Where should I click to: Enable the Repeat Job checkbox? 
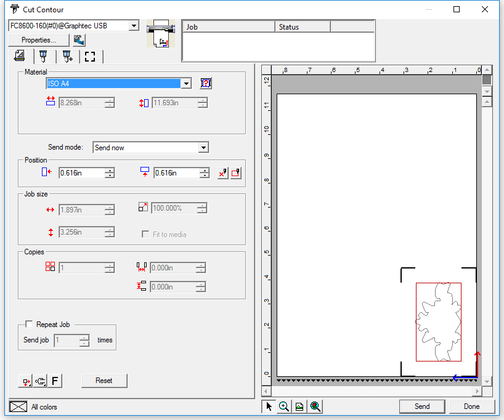coord(29,325)
